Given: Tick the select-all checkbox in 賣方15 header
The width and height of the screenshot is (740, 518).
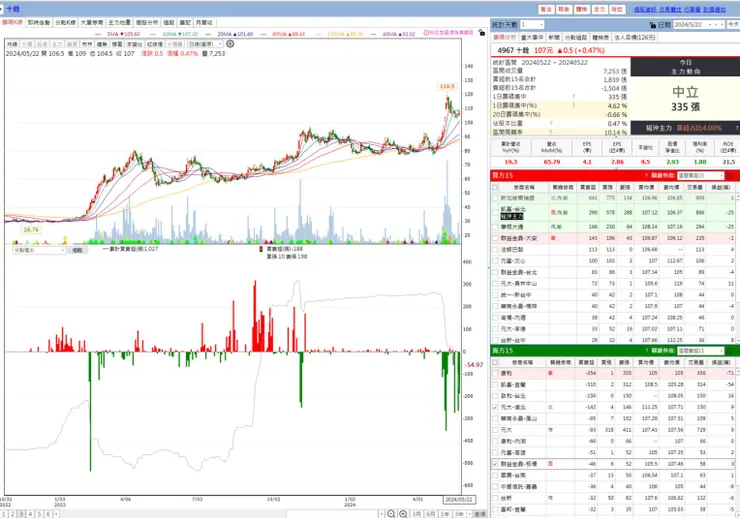Looking at the screenshot, I should [495, 362].
